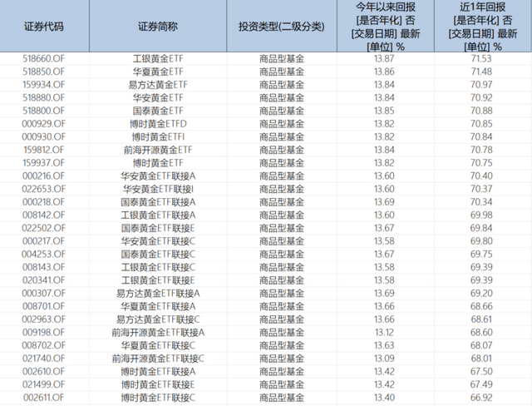This screenshot has width=532, height=406.
Task: Select the name cell 博时黄金ETF联接C
Action: click(x=158, y=397)
